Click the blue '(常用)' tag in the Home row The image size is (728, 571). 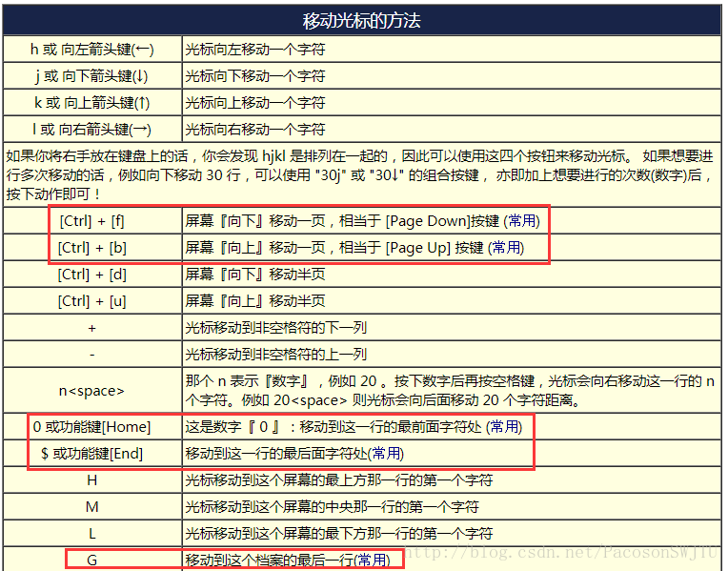[x=504, y=426]
